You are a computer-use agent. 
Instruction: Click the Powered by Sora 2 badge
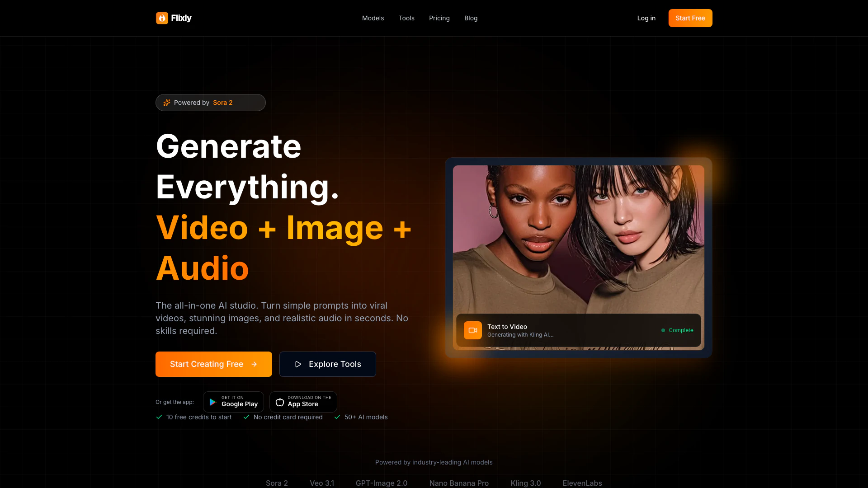tap(211, 103)
